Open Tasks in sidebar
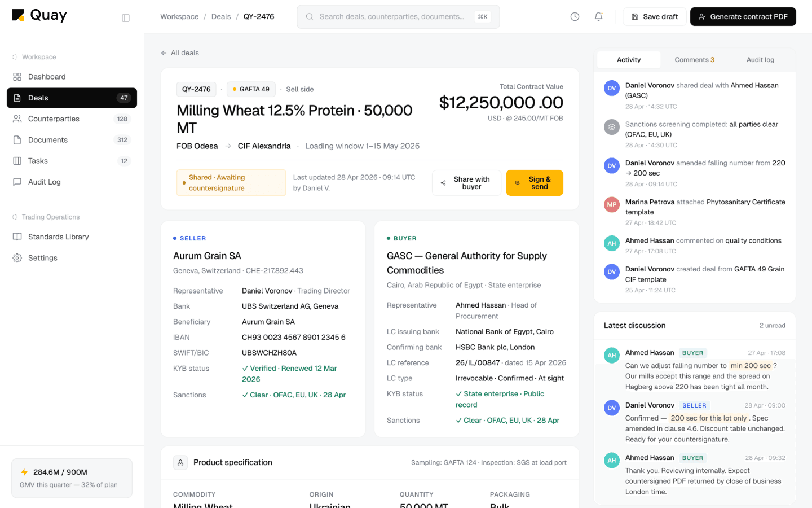The image size is (812, 508). point(72,161)
